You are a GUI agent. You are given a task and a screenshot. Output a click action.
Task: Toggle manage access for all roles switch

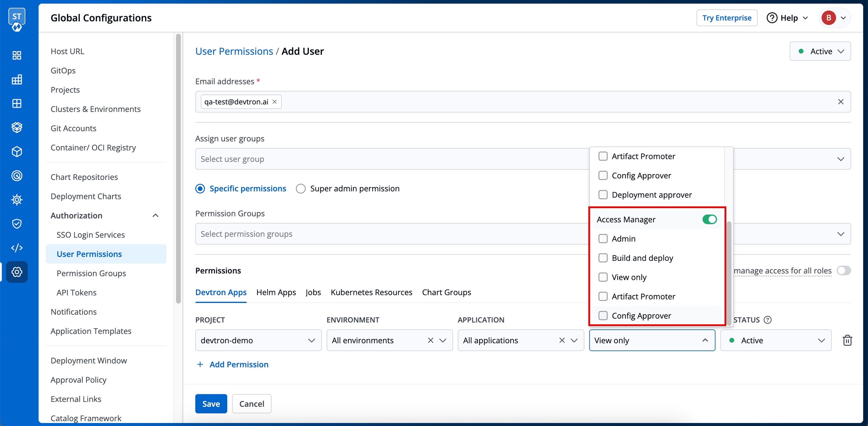[844, 271]
